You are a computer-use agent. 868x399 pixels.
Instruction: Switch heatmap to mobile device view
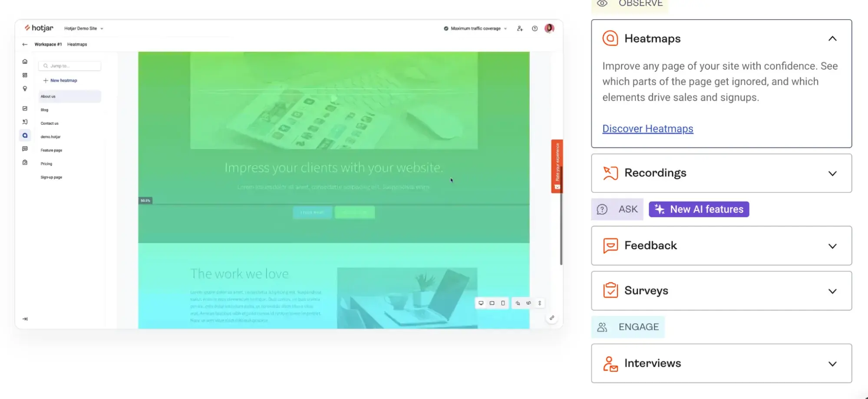[x=503, y=303]
